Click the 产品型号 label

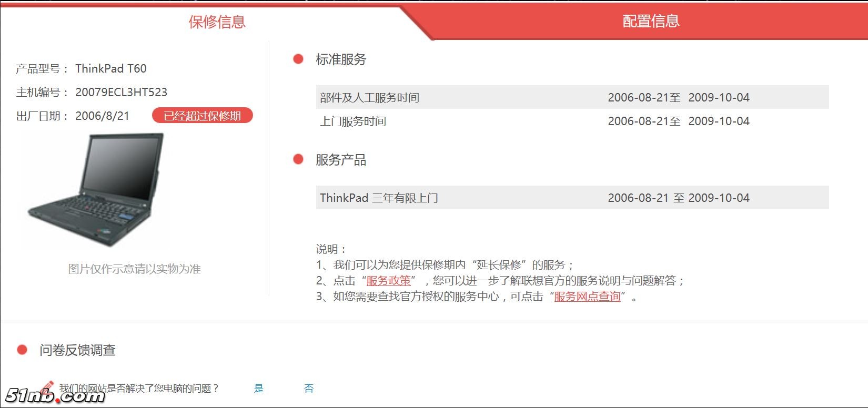(42, 69)
